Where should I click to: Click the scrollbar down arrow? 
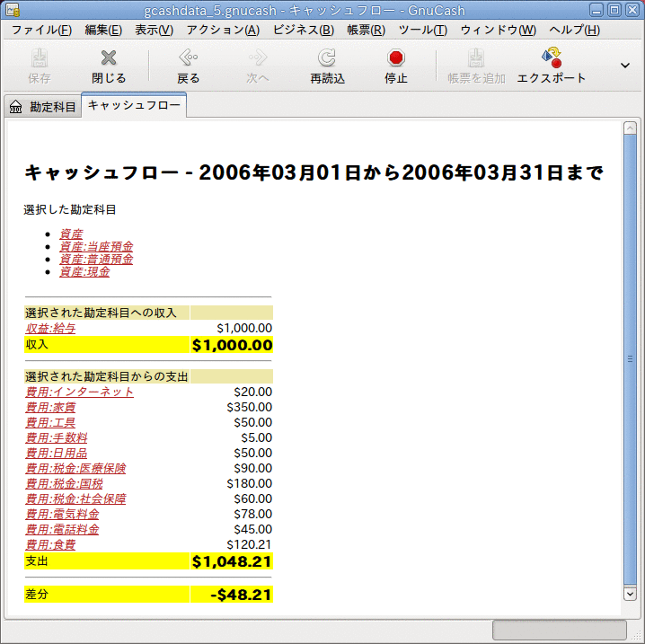(630, 594)
